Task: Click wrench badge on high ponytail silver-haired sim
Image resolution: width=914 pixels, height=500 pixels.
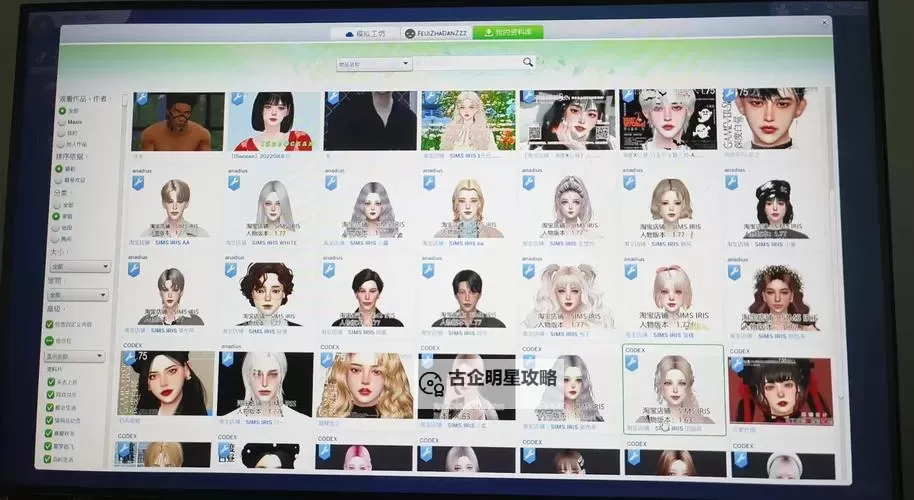Action: coord(529,183)
